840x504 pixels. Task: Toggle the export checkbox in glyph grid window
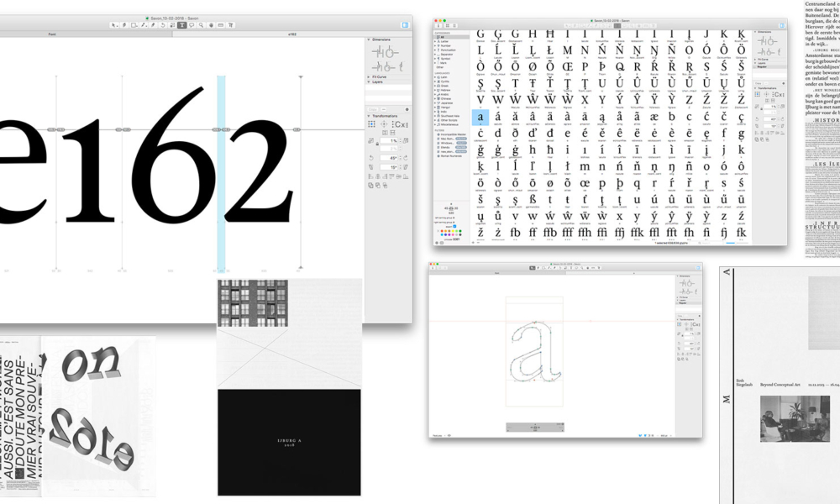click(454, 226)
